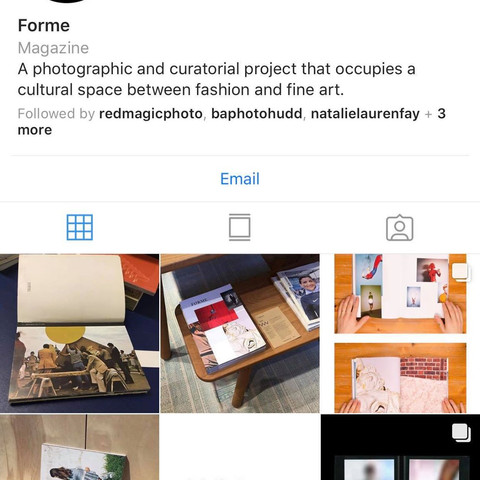This screenshot has height=480, width=480.
Task: Switch to the list feed view icon
Action: click(x=240, y=227)
